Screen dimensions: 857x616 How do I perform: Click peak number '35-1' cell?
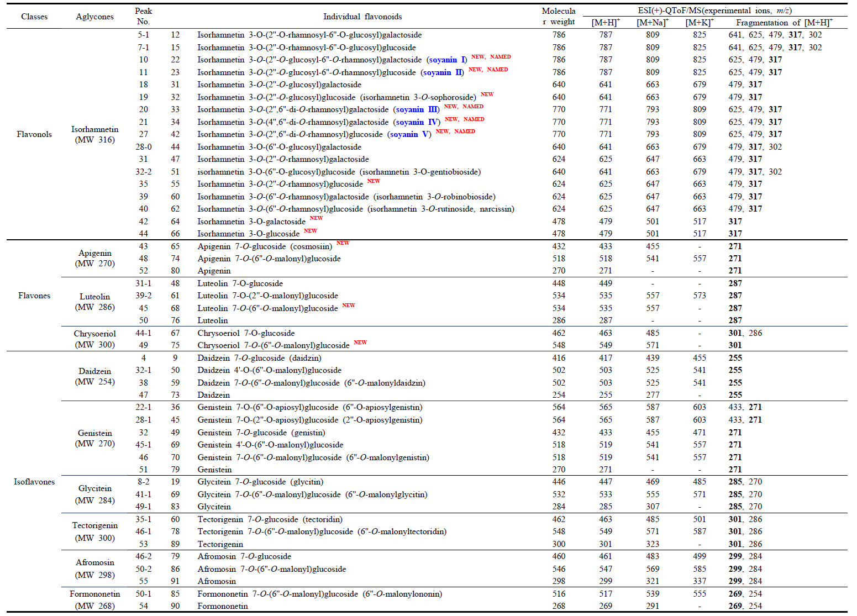(144, 519)
